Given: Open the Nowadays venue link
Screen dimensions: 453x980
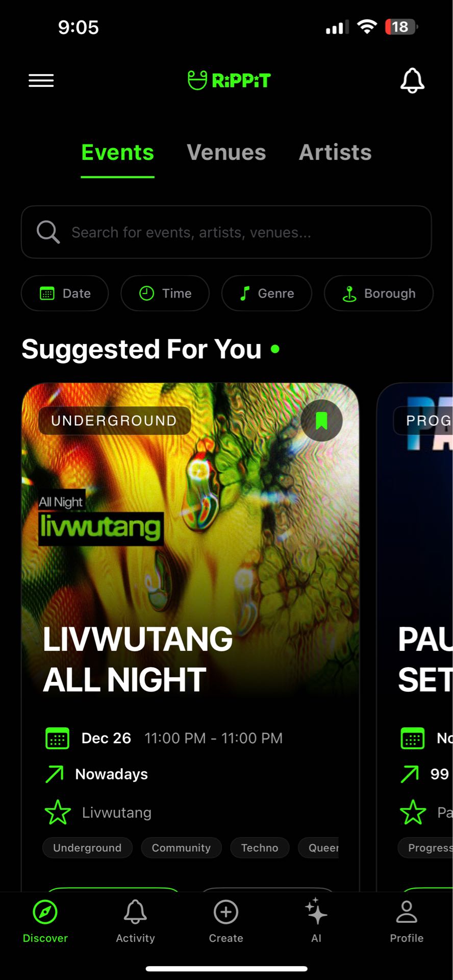Looking at the screenshot, I should [x=111, y=774].
